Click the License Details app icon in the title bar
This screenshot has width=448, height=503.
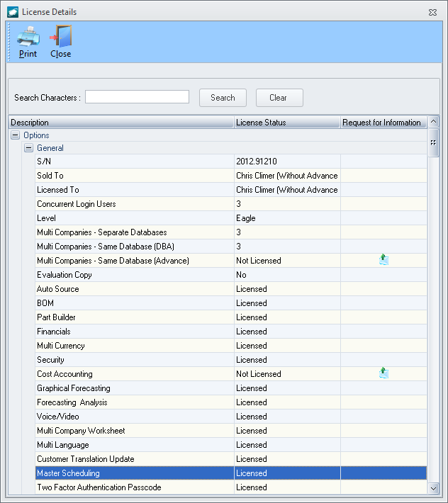pos(13,12)
